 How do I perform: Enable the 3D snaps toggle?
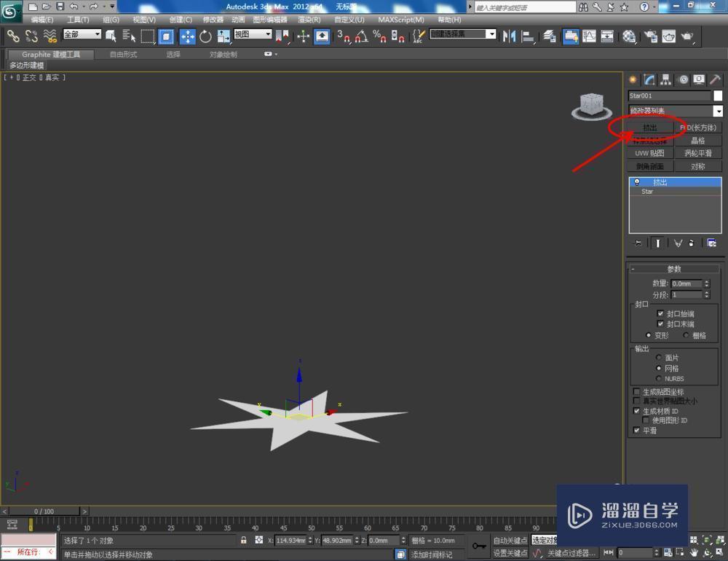coord(343,36)
